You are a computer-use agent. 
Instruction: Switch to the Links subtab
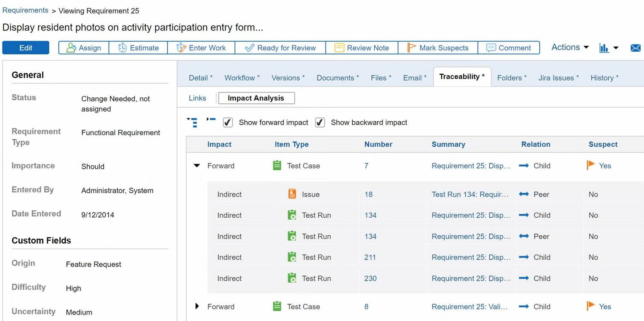(197, 98)
